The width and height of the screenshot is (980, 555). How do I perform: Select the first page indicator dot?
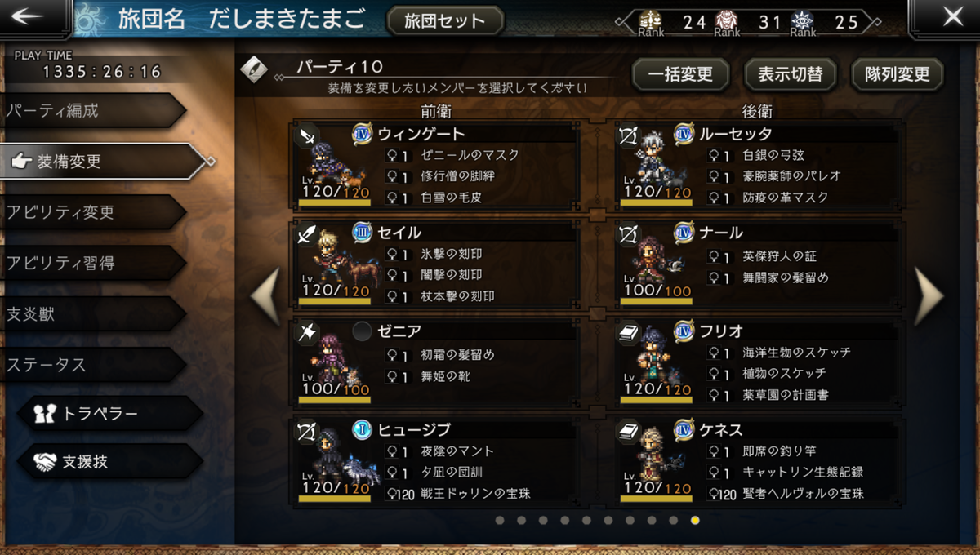499,520
